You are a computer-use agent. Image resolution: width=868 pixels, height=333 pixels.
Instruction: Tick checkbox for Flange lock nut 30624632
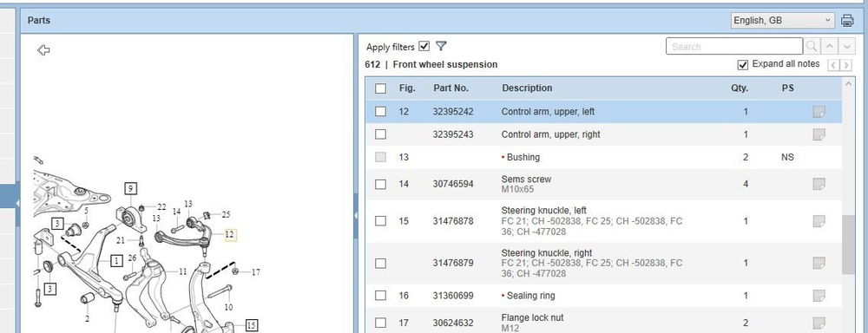click(380, 323)
